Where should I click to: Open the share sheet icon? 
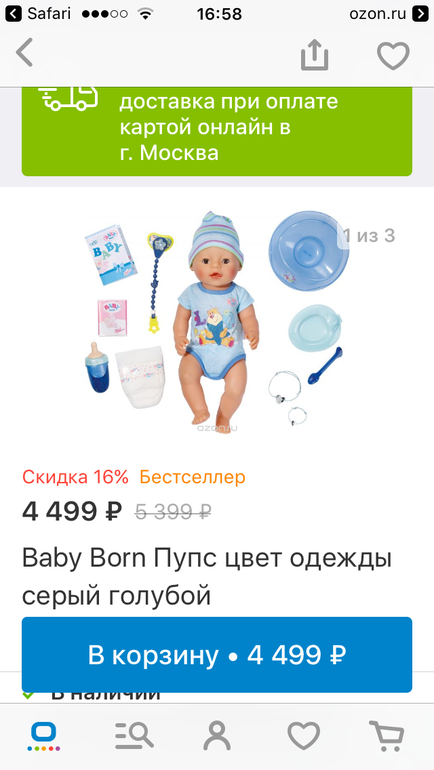click(x=314, y=55)
